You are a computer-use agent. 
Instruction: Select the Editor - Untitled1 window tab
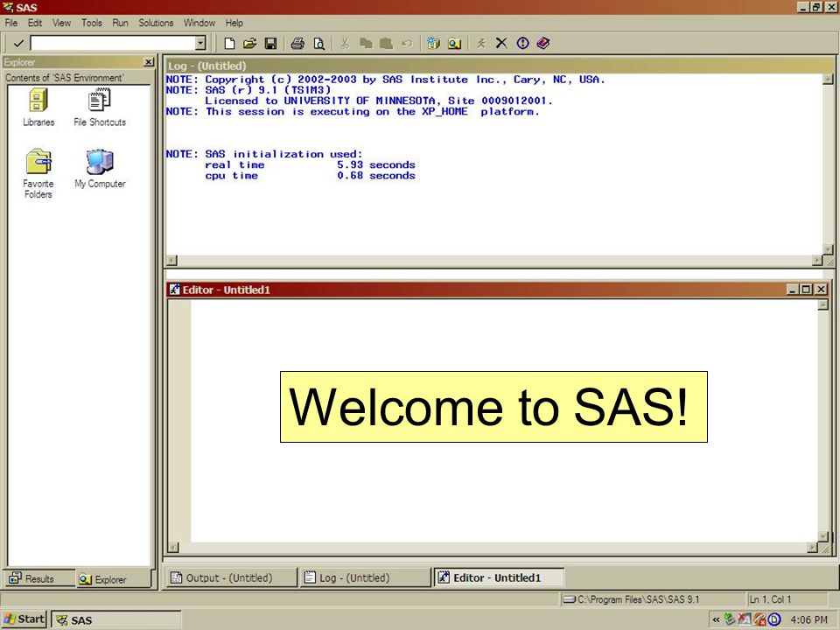coord(499,577)
